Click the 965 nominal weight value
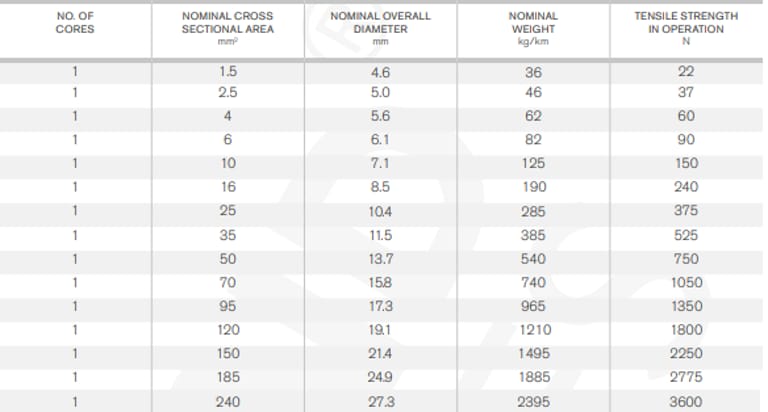Image resolution: width=768 pixels, height=412 pixels. coord(533,307)
